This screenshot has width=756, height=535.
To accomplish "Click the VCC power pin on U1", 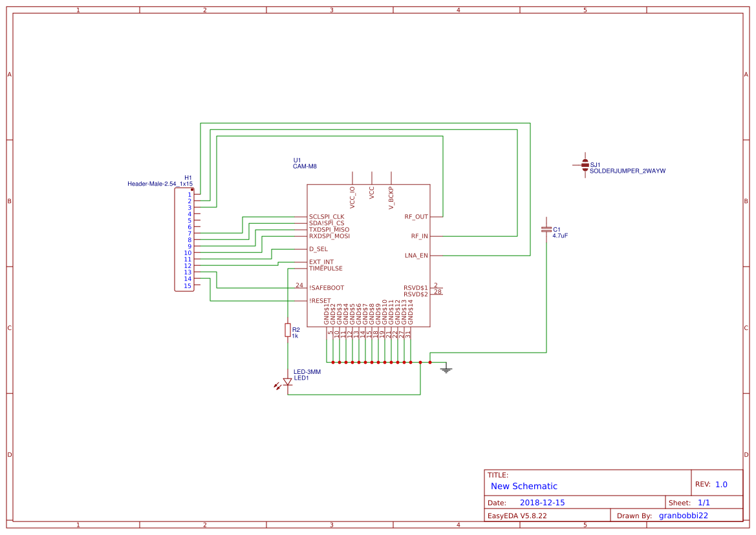I will (x=372, y=191).
